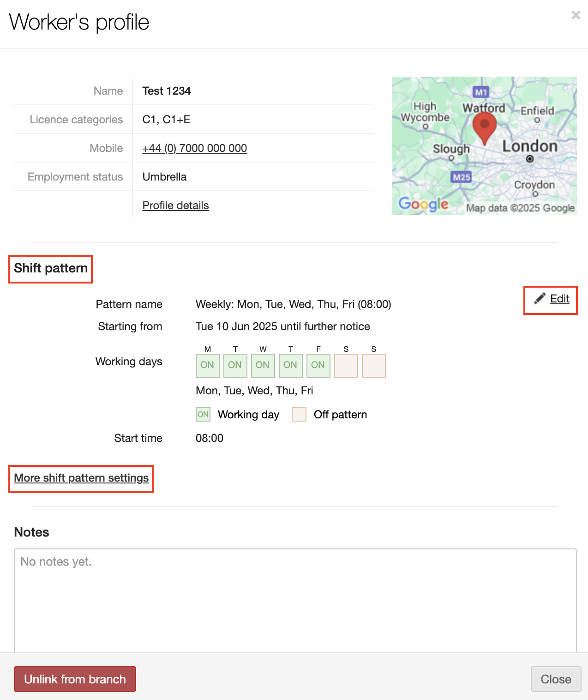Click the Google logo on the map
This screenshot has height=700, width=588.
click(423, 204)
